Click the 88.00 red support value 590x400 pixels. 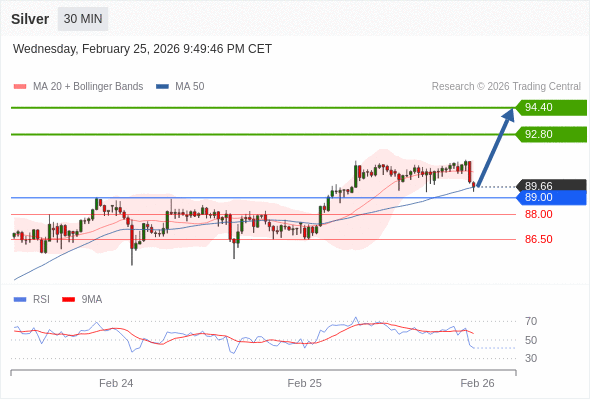[538, 214]
